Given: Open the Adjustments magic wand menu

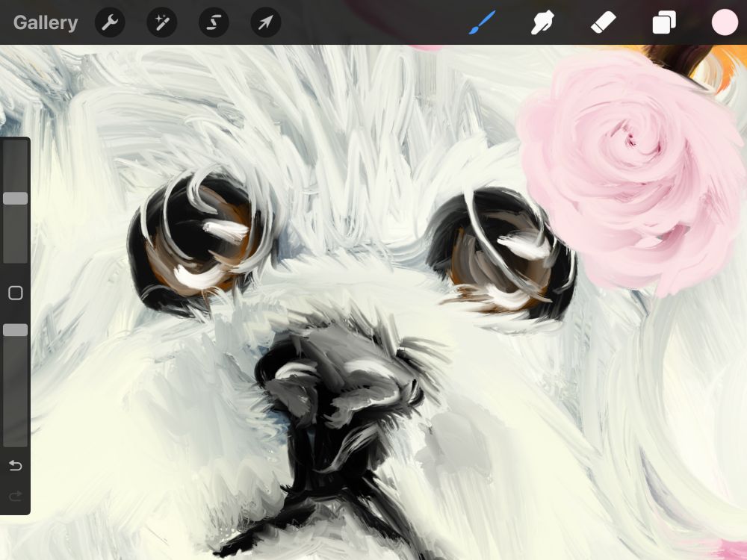Looking at the screenshot, I should 162,22.
